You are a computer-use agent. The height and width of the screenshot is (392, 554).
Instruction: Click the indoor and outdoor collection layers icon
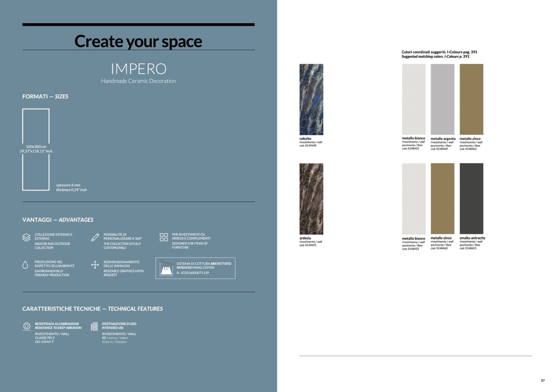(26, 237)
